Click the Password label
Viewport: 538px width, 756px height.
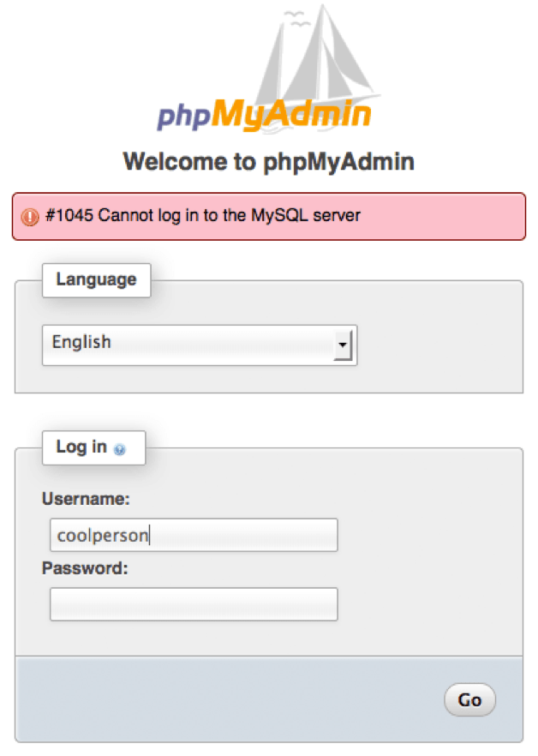(85, 567)
